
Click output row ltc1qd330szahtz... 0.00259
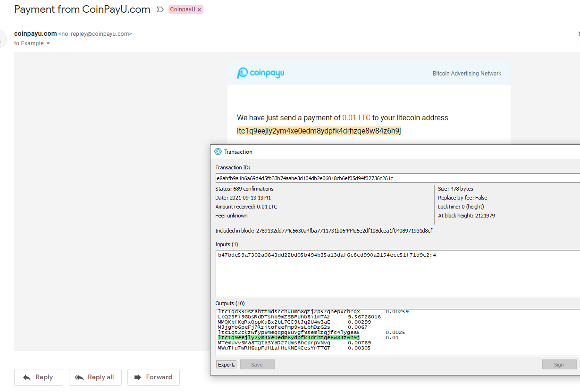click(313, 312)
